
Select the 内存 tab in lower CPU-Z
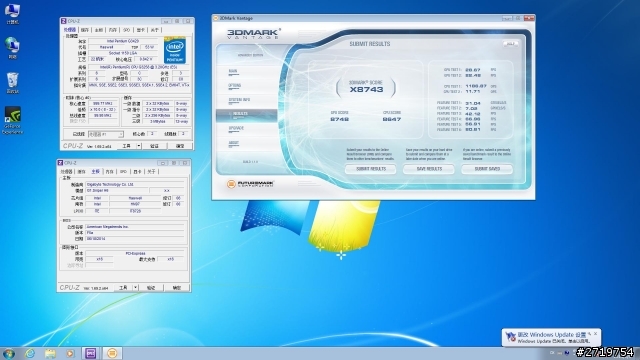109,172
